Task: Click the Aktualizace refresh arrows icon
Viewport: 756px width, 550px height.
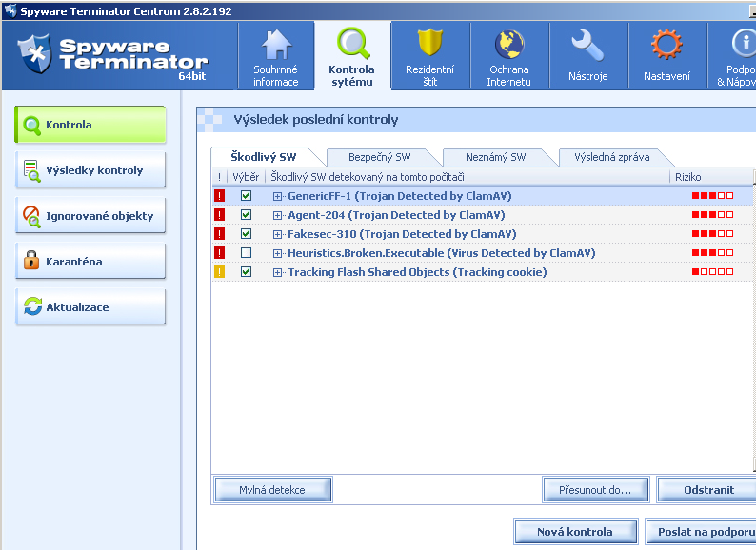Action: 32,306
